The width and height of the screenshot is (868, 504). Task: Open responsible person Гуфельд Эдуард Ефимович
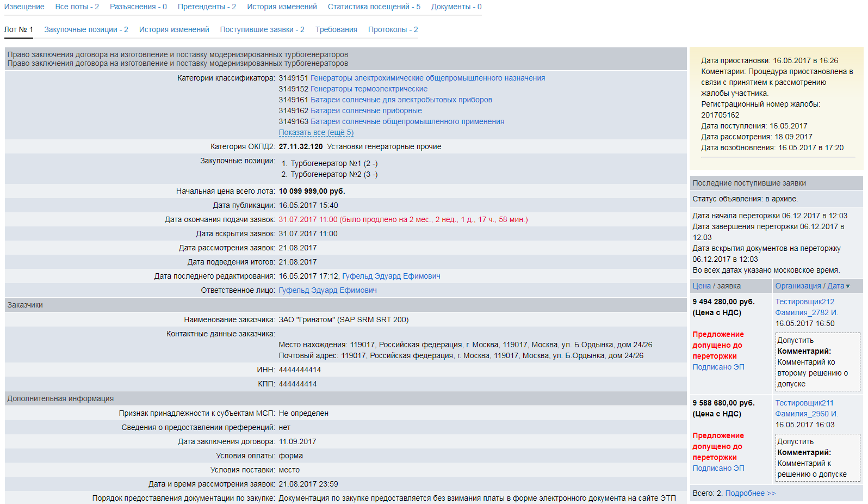pos(327,291)
